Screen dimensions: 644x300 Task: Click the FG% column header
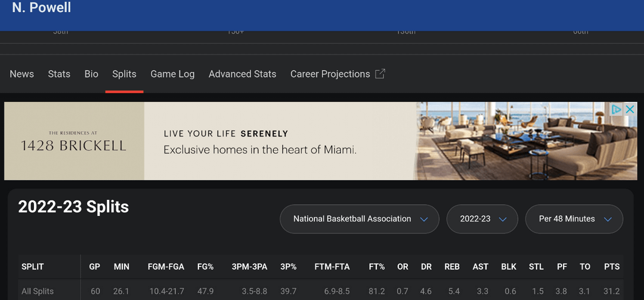pyautogui.click(x=205, y=267)
